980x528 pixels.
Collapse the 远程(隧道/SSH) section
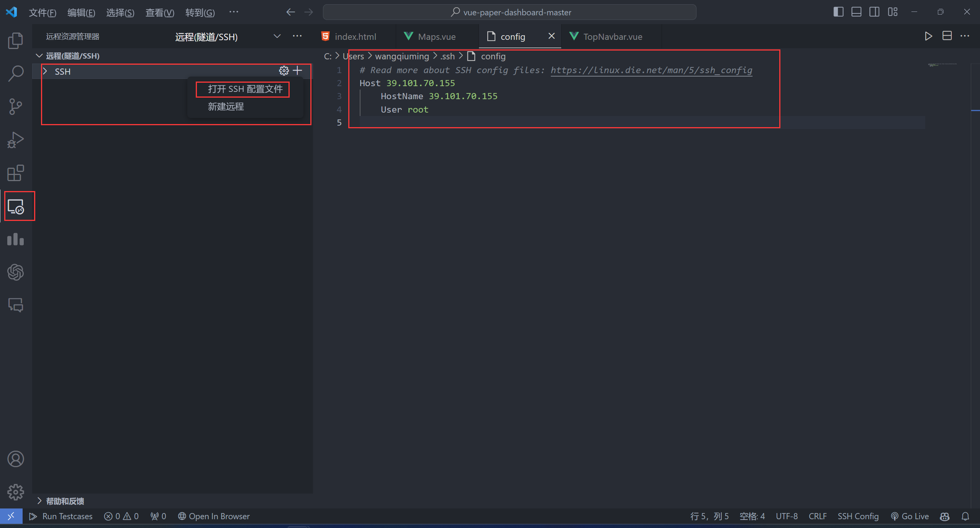point(39,56)
